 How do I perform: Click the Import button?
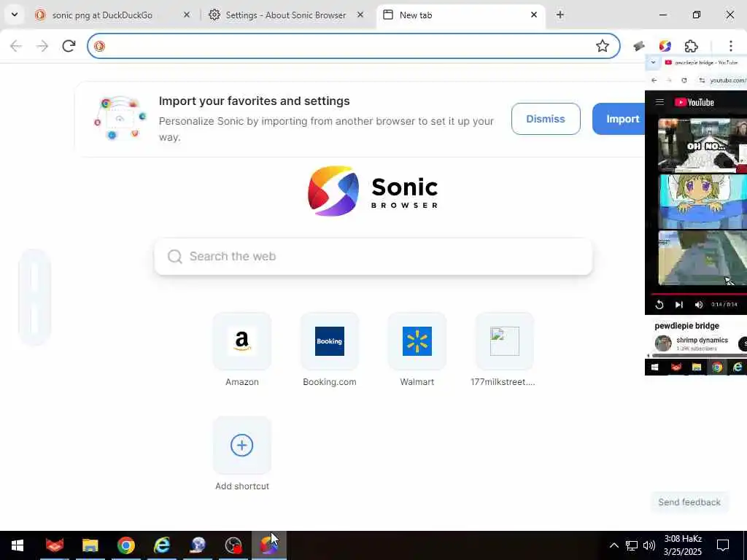coord(619,119)
